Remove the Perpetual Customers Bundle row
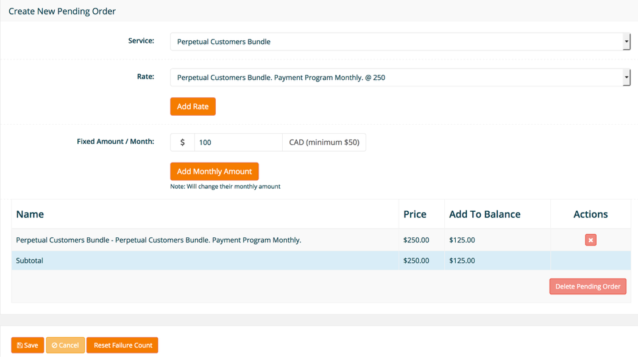Image resolution: width=638 pixels, height=364 pixels. click(590, 240)
